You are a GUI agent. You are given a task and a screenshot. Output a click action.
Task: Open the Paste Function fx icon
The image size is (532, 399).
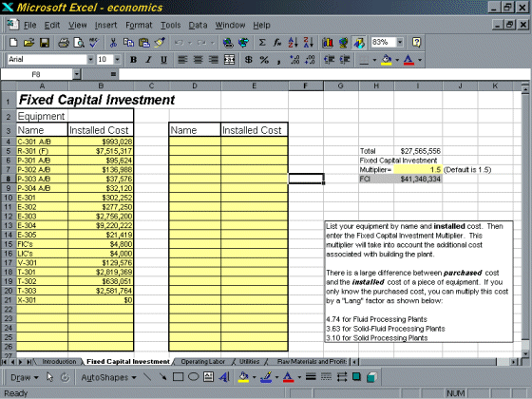277,43
